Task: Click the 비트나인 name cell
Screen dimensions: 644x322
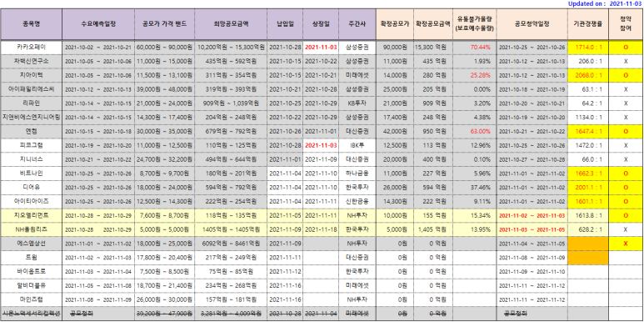Action: coord(31,174)
